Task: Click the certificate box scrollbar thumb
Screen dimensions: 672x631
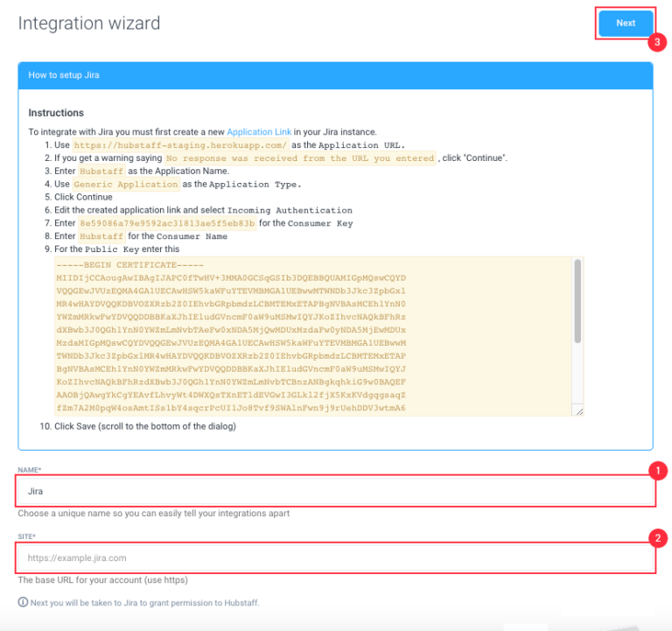Action: click(577, 301)
